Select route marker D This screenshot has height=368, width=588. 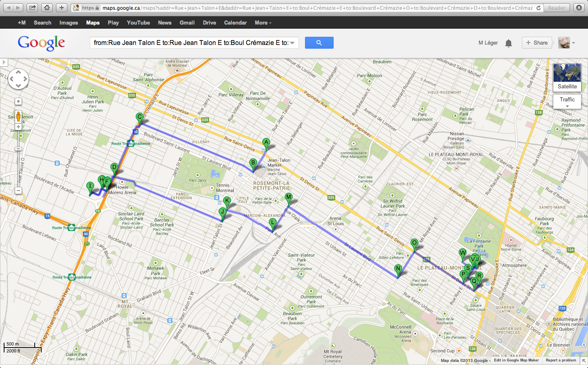tap(114, 168)
